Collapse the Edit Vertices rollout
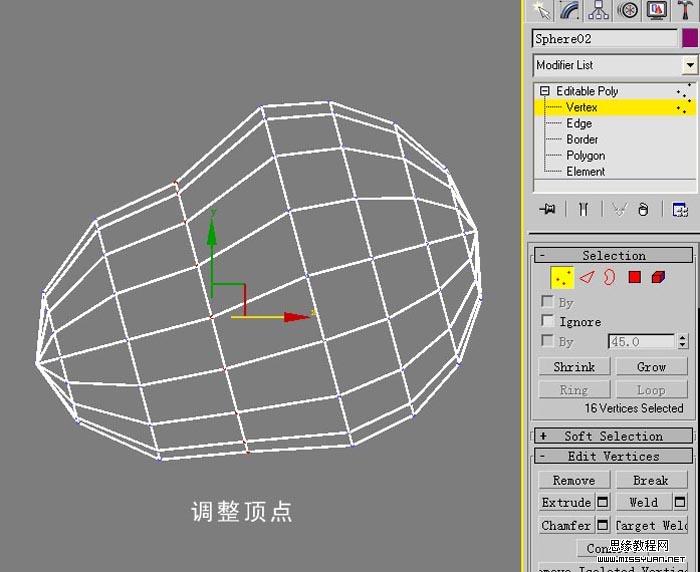 [613, 456]
